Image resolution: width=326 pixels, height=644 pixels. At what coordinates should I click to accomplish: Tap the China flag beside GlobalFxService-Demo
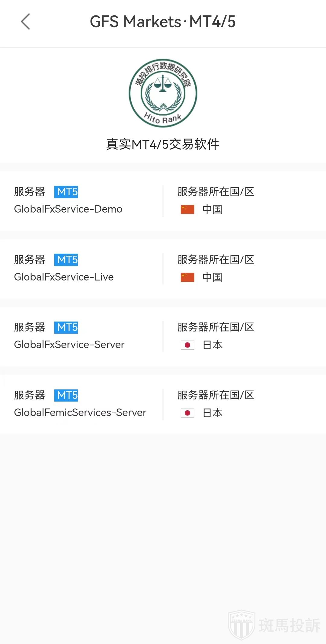tap(187, 209)
